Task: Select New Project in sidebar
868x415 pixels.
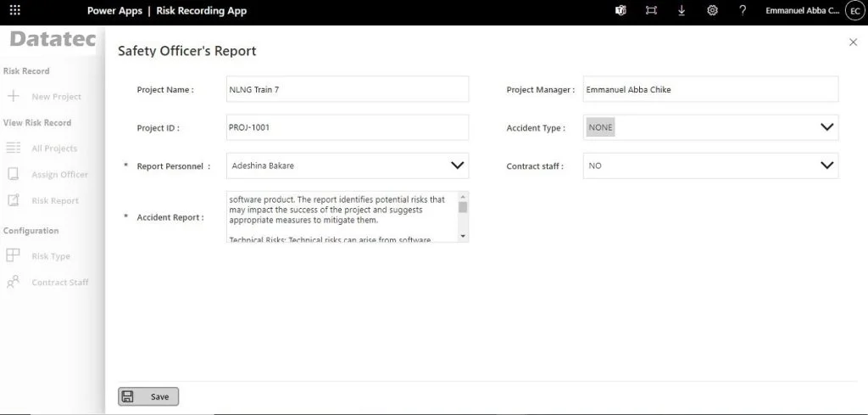Action: (56, 97)
